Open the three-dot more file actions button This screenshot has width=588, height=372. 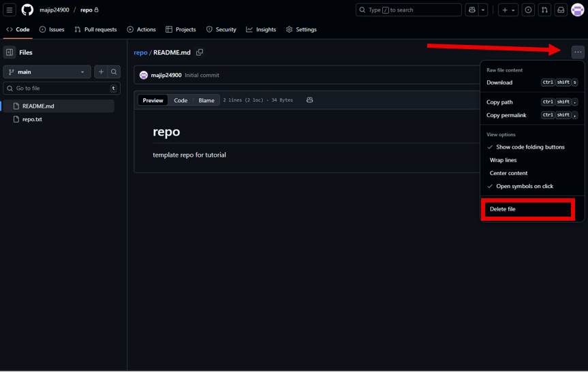click(x=578, y=52)
